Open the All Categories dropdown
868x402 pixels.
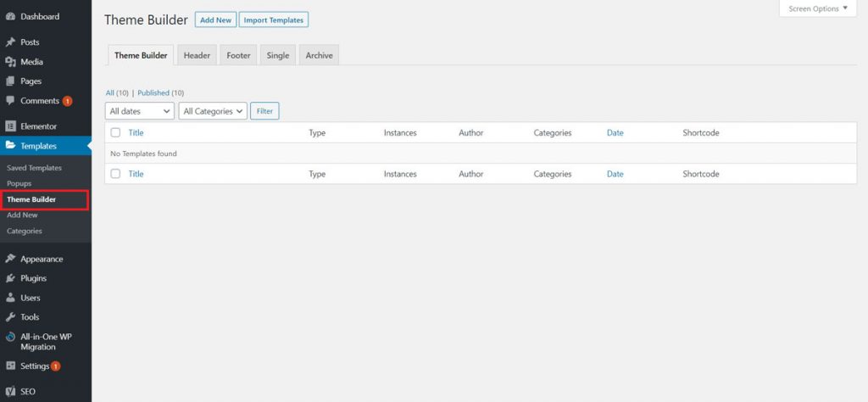213,111
